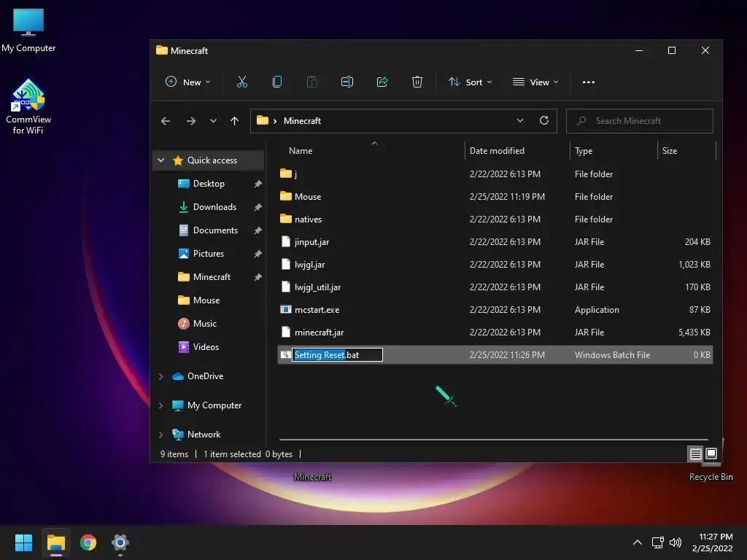The image size is (747, 560).
Task: Click the Delete trash can icon
Action: click(417, 82)
